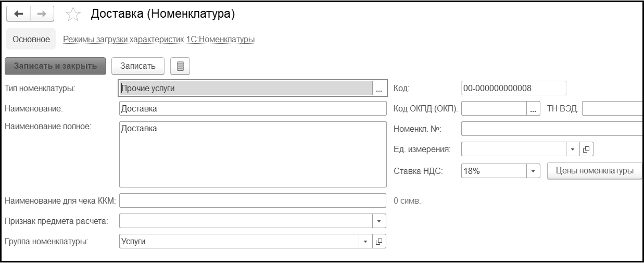The width and height of the screenshot is (644, 263).
Task: Open Режимы загрузки характеристик 1С:Номенклатуры link
Action: pos(158,39)
